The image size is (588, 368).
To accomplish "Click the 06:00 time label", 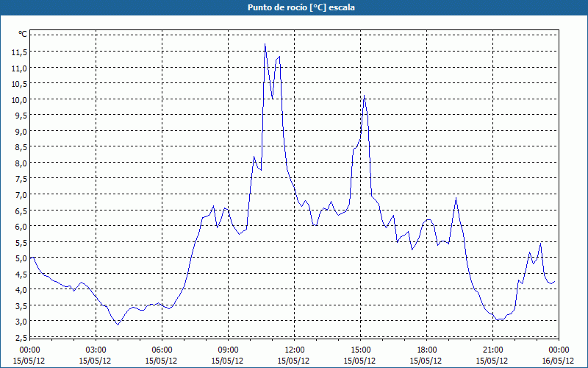I will coord(162,350).
